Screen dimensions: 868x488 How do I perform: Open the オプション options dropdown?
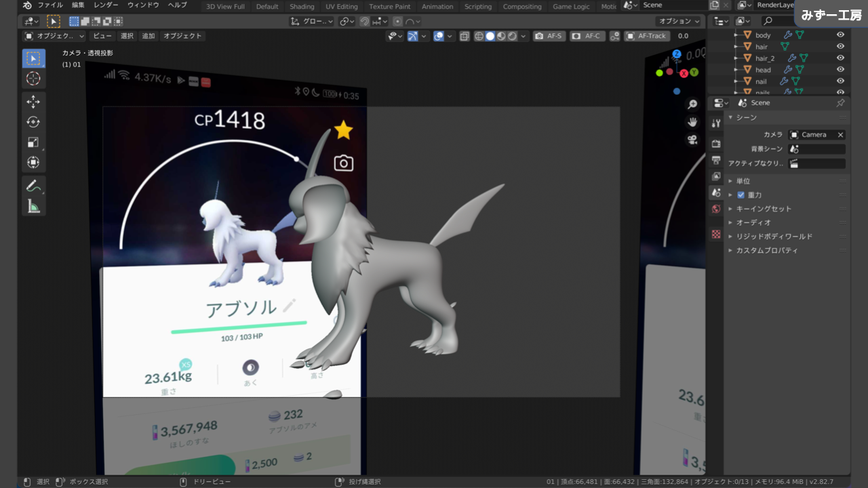[679, 21]
